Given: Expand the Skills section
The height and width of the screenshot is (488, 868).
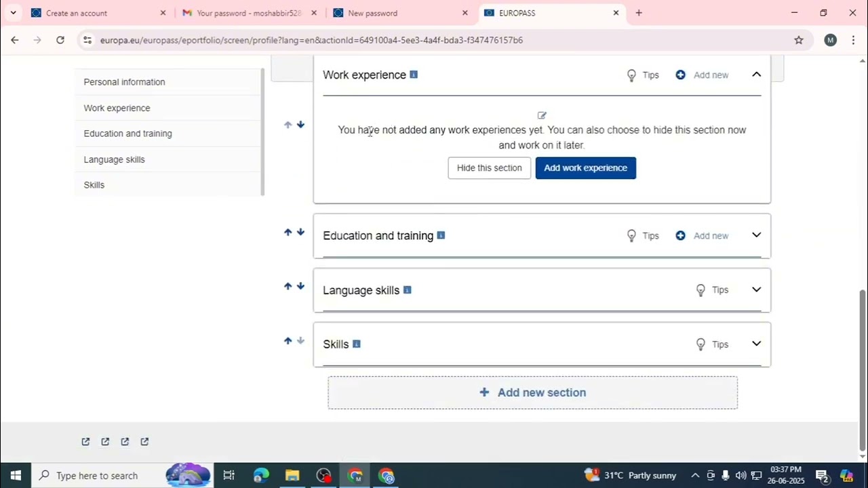Looking at the screenshot, I should pyautogui.click(x=756, y=344).
